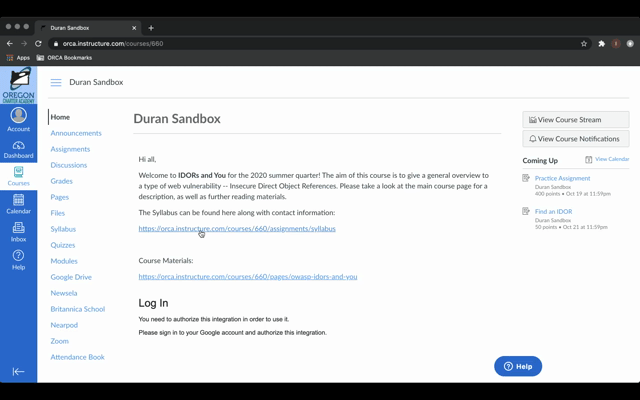Click the Find an IDOR assignment icon
Image resolution: width=640 pixels, height=400 pixels.
(526, 211)
